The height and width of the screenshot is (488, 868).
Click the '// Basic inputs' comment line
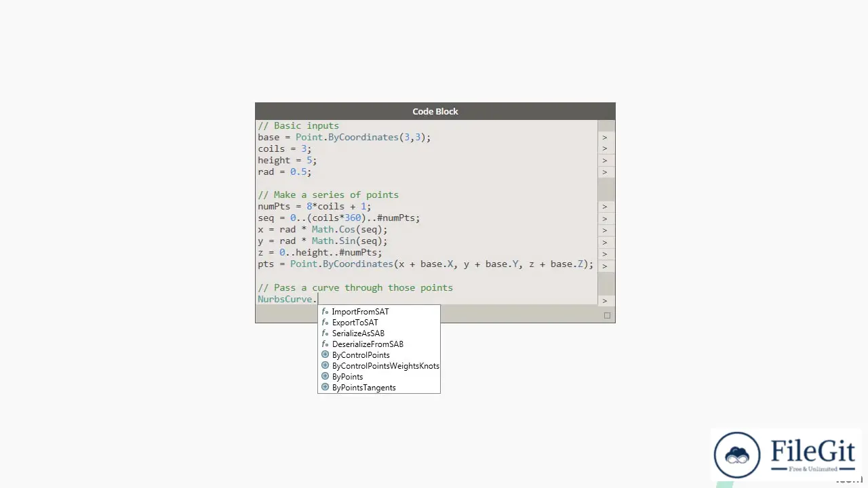(298, 125)
